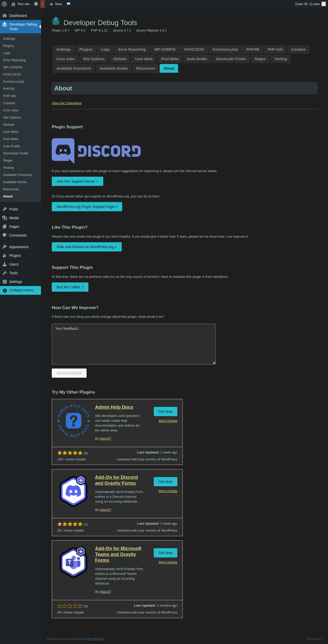Open the HTACCESS tab
This screenshot has height=644, width=328.
click(194, 49)
